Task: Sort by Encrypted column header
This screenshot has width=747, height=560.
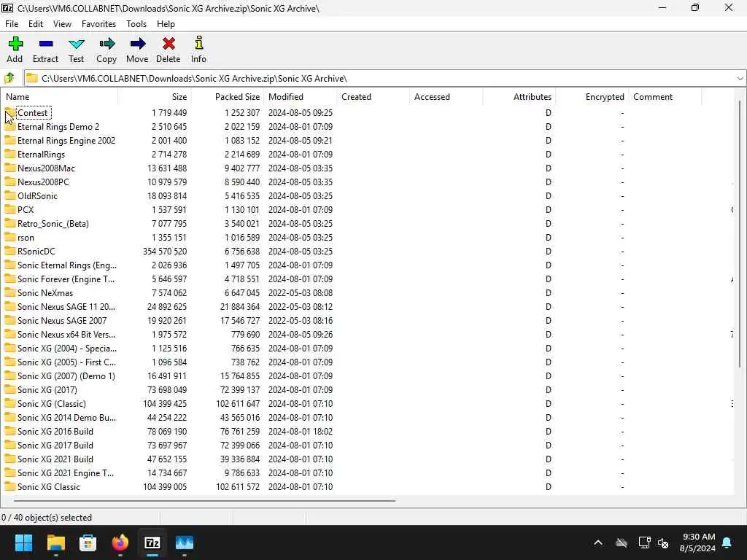Action: pyautogui.click(x=592, y=97)
